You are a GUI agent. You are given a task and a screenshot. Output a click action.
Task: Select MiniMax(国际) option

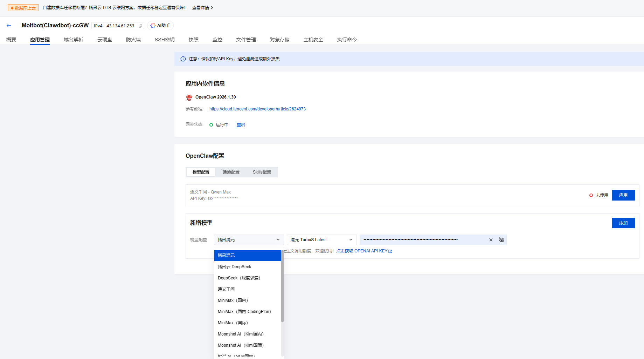(248, 323)
